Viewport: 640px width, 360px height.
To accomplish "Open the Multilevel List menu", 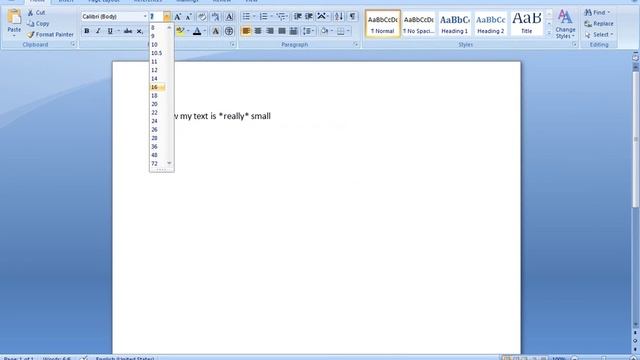I will tap(282, 17).
